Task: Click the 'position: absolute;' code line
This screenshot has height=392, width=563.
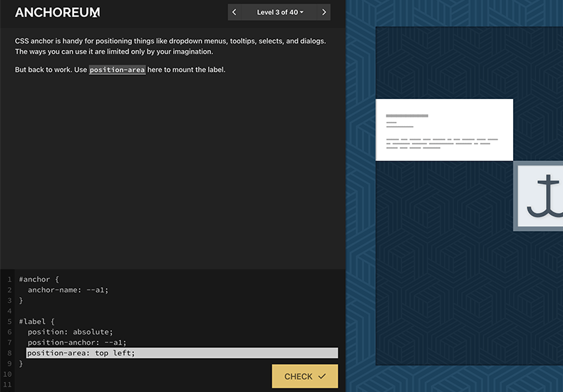Action: 71,331
